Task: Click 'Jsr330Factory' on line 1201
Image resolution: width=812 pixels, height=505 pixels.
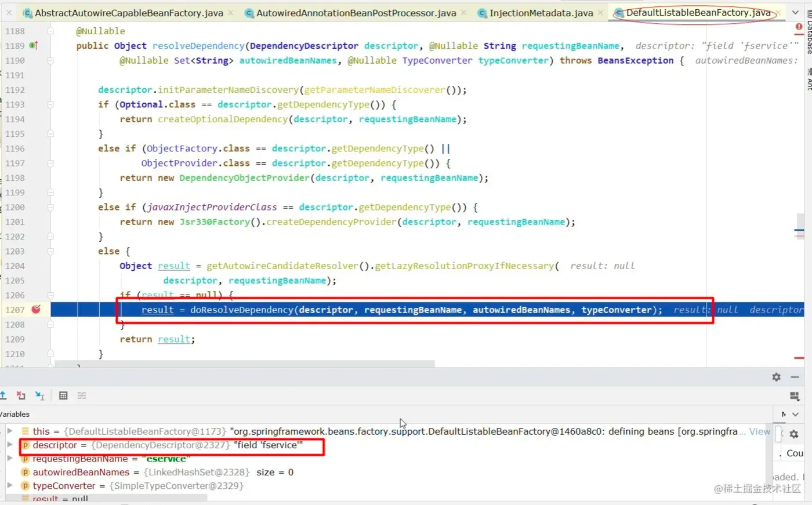Action: tap(215, 221)
